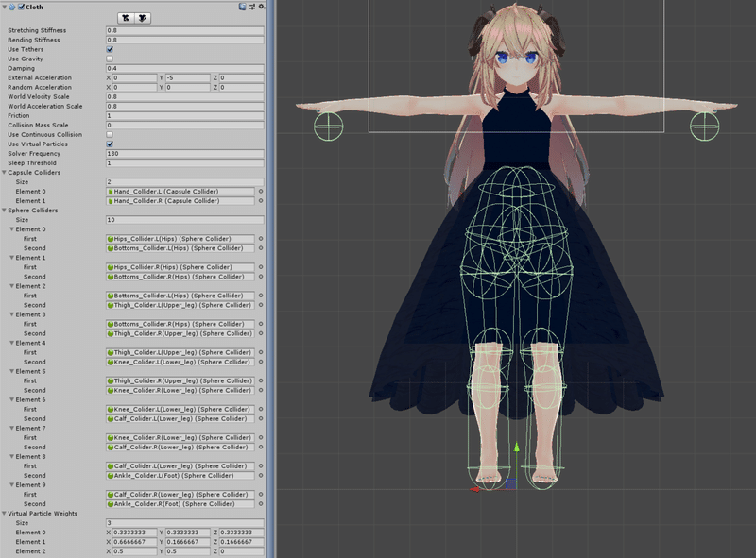Open object picker for Sphere Element 6 First

(x=261, y=409)
